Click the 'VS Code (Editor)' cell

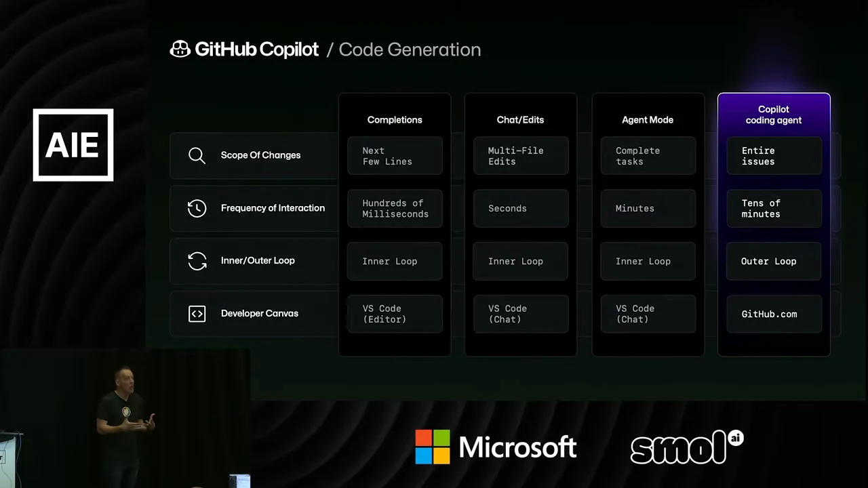click(395, 314)
